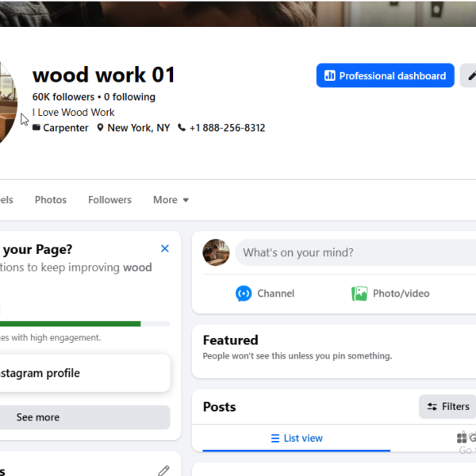Open the Photos tab

[x=51, y=200]
